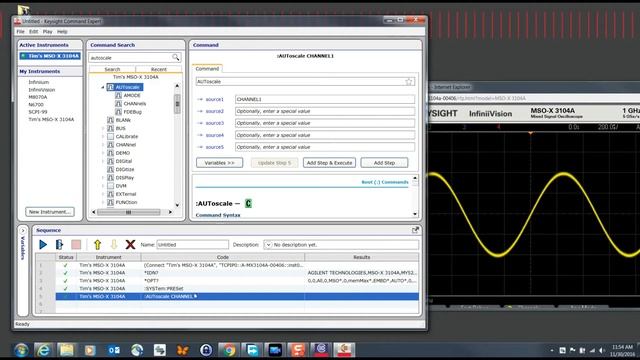The height and width of the screenshot is (360, 640).
Task: Move step down with faded down arrow
Action: 113,244
